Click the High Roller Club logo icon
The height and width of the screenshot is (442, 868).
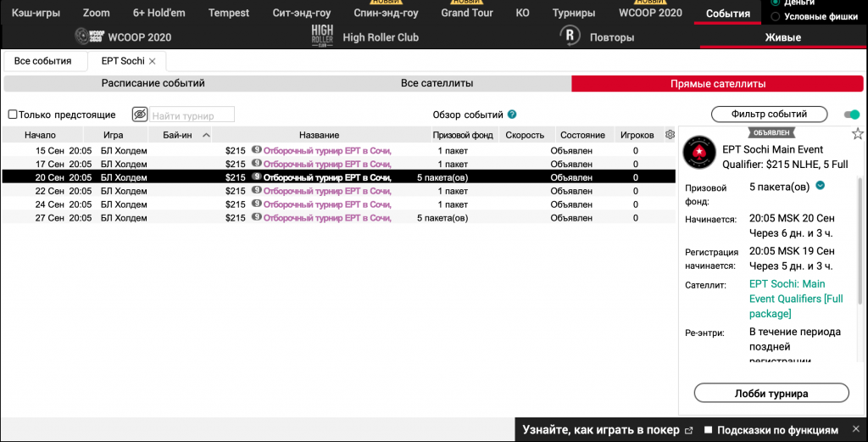point(323,36)
